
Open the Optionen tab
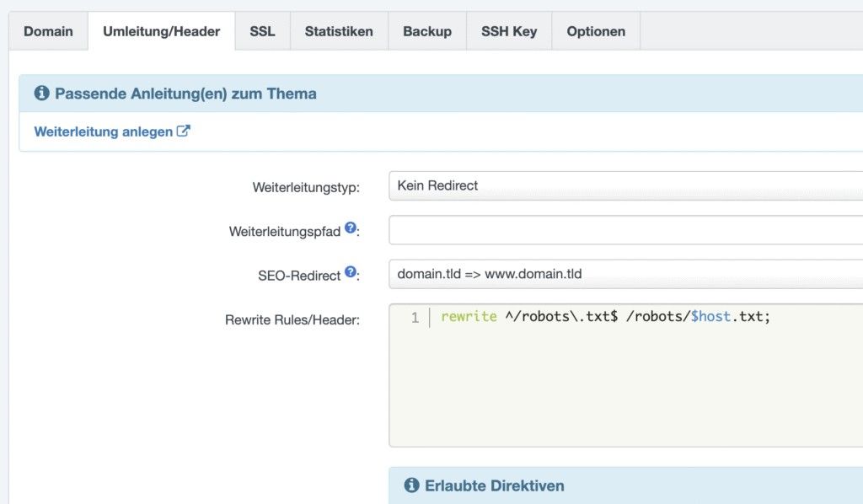(596, 32)
